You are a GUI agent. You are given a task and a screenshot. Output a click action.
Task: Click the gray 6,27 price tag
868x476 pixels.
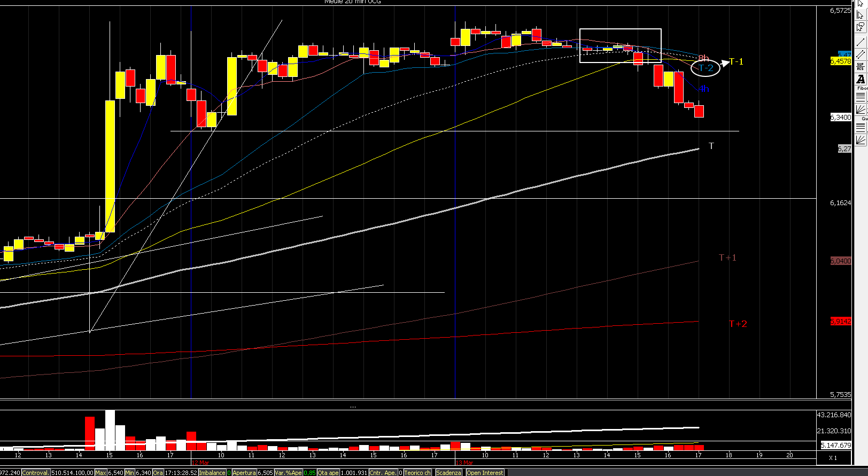click(x=844, y=149)
